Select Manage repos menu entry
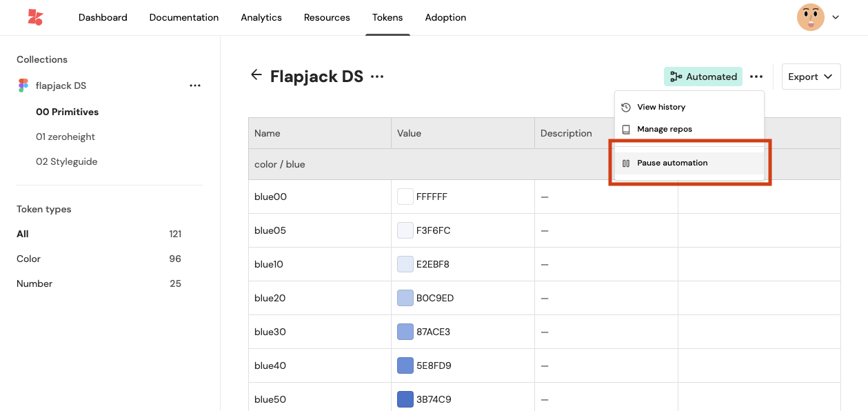 (664, 129)
